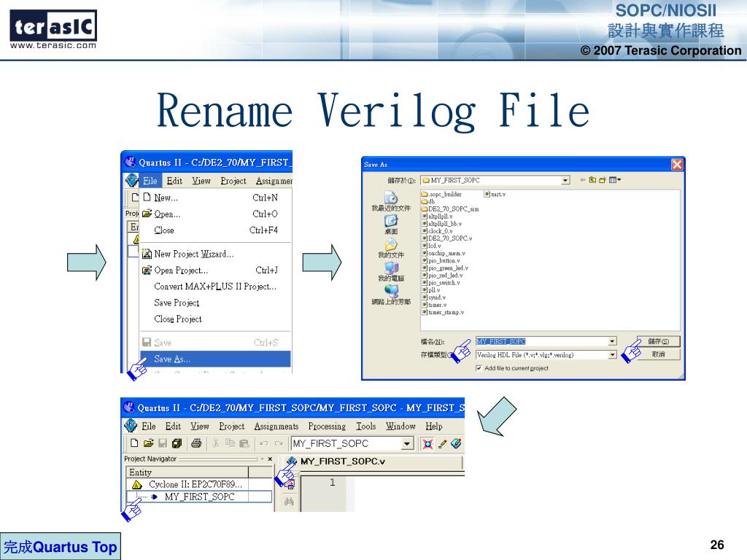Open File menu in bottom Quartus window

(x=149, y=426)
